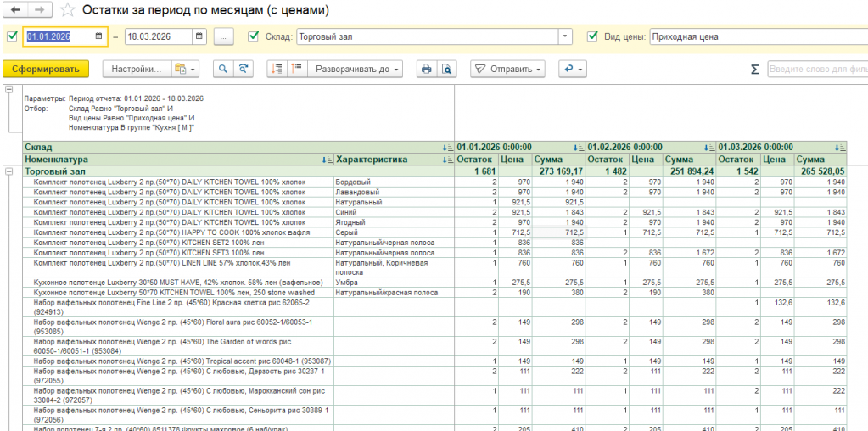Toggle the period checkbox
The image size is (868, 431).
[12, 36]
